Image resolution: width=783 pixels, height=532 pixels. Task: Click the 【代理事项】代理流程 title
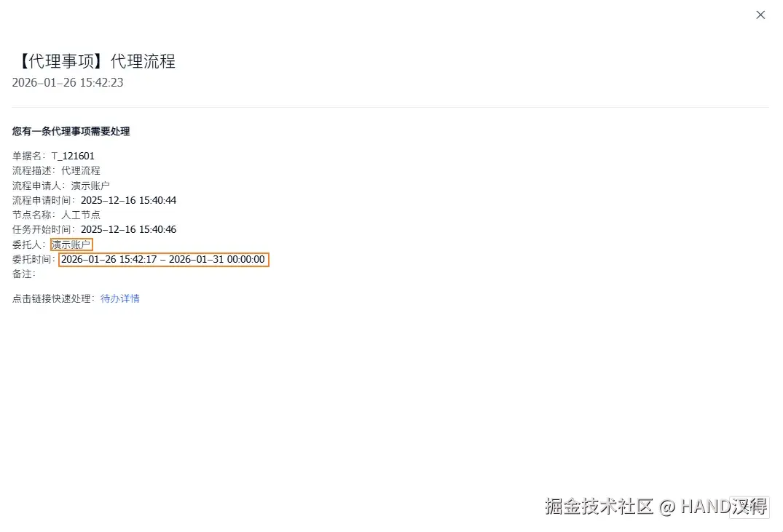point(94,61)
